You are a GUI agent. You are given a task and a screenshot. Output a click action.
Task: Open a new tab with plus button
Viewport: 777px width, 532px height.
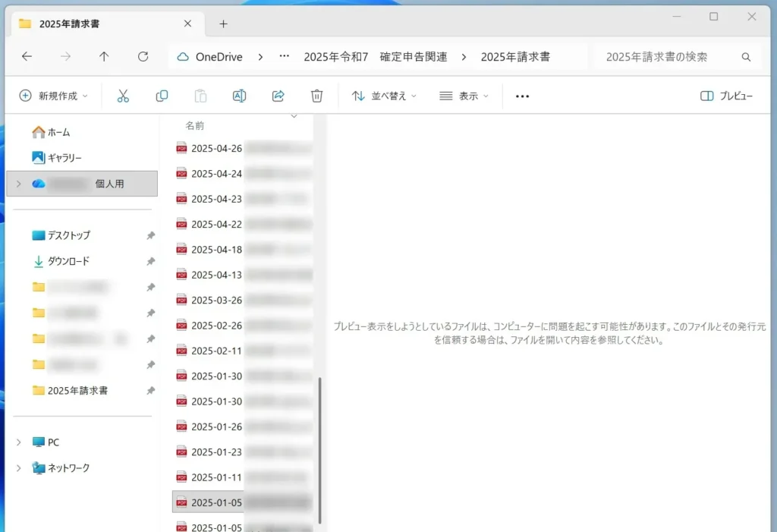pyautogui.click(x=223, y=24)
